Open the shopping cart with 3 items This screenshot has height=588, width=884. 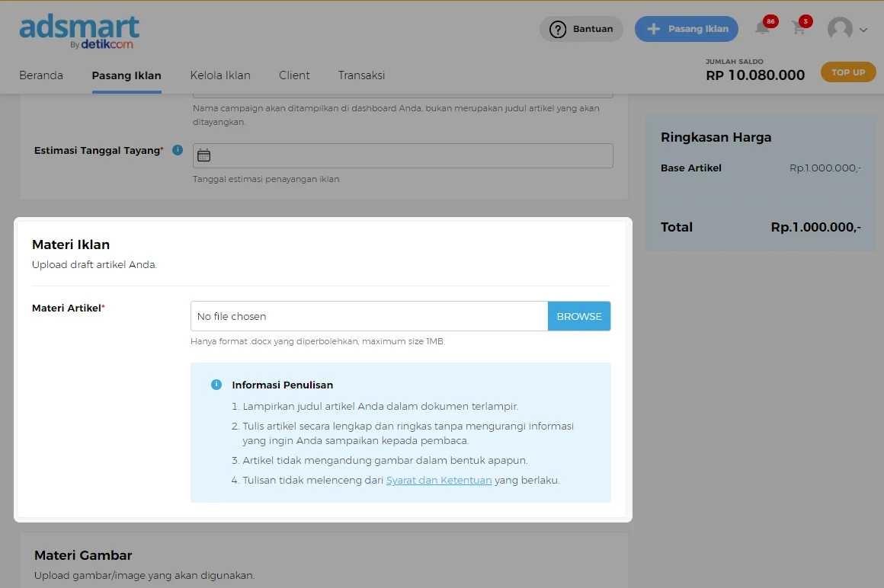799,29
